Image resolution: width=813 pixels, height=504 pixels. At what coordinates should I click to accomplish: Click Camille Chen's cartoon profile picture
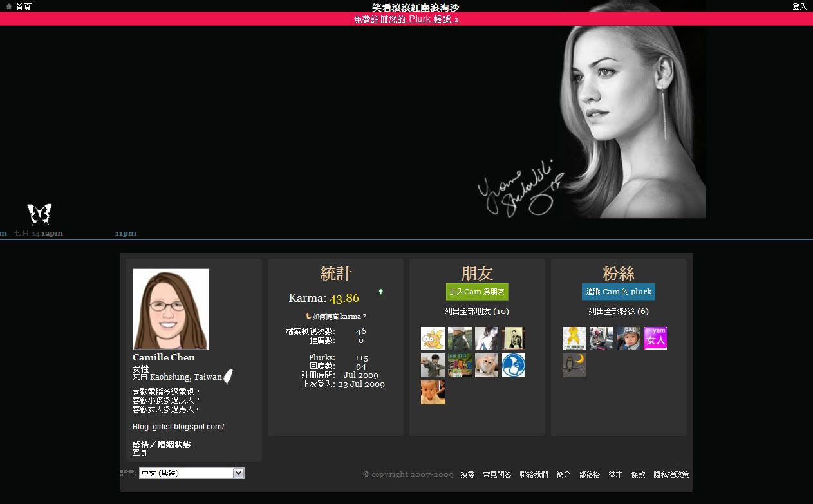click(171, 309)
